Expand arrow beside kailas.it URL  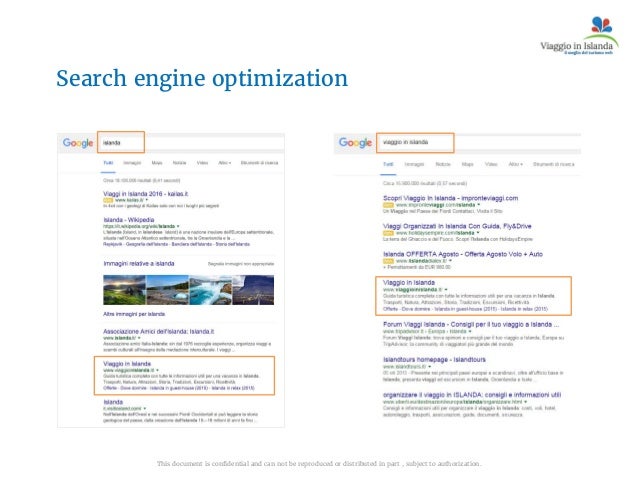(147, 200)
